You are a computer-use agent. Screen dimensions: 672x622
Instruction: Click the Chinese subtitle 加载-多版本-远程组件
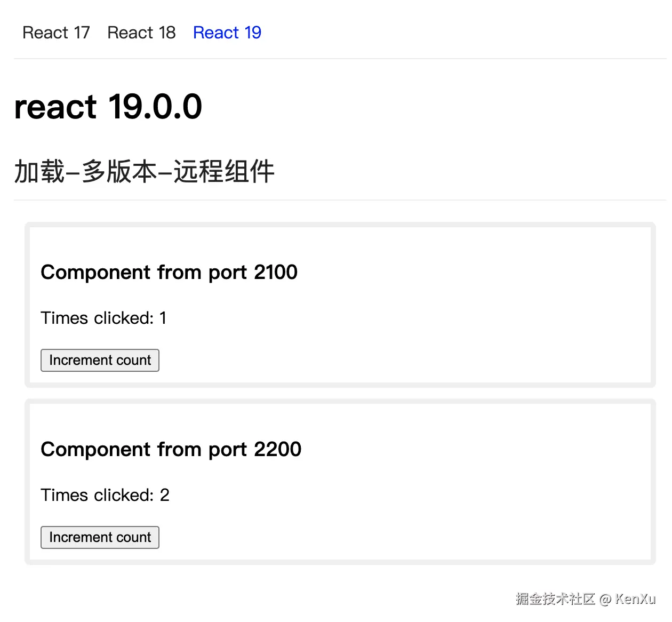(x=144, y=172)
